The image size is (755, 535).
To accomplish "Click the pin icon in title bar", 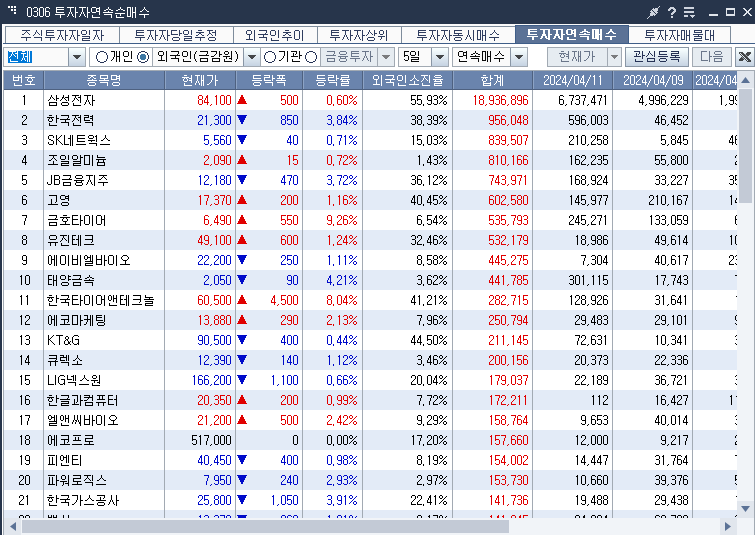I will pos(653,12).
